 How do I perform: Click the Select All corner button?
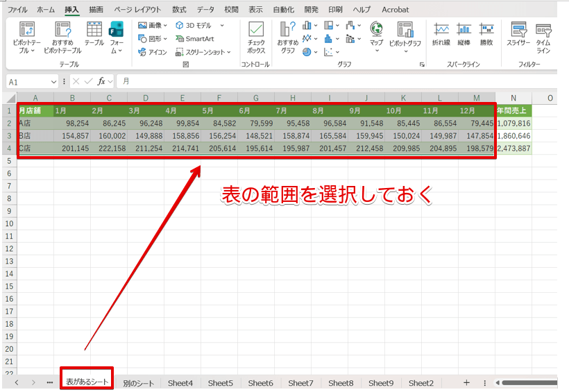(x=10, y=98)
